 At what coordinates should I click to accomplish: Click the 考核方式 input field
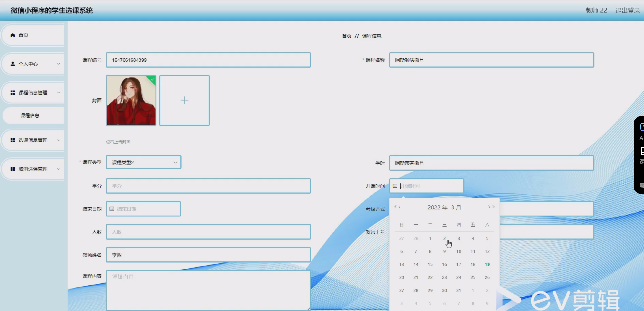(x=546, y=209)
